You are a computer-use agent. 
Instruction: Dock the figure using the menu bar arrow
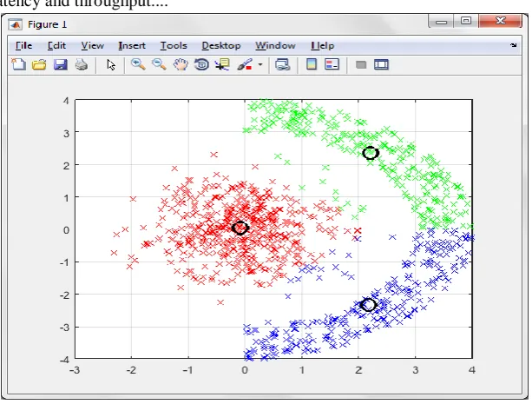[x=514, y=45]
